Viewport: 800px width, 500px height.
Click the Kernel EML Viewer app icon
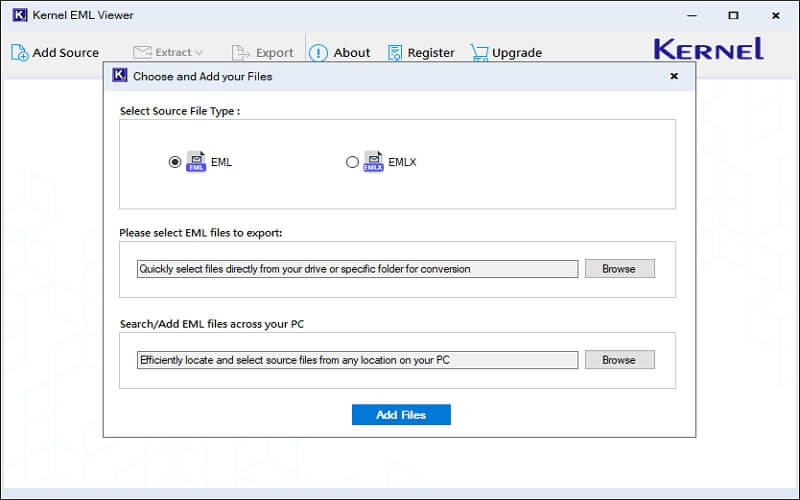click(x=19, y=15)
